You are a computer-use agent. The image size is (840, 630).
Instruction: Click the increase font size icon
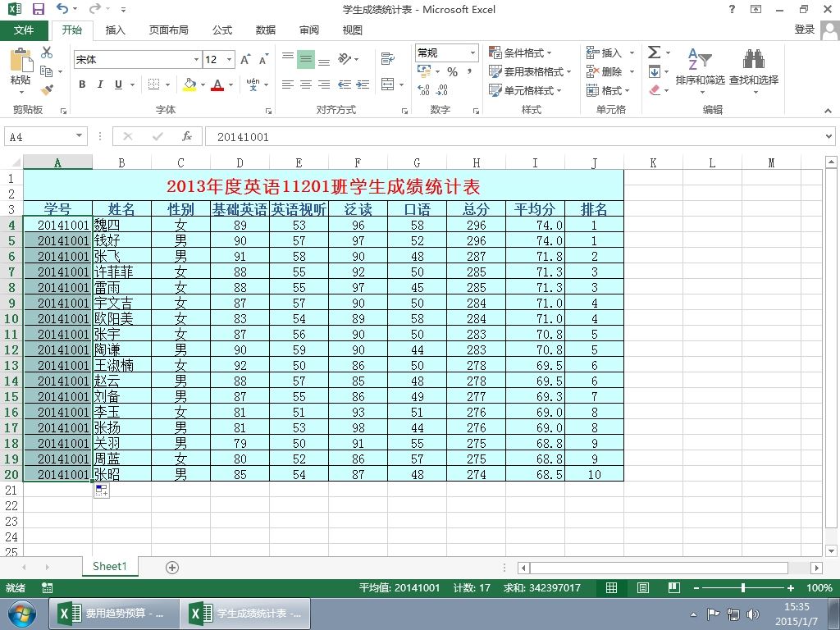(x=245, y=59)
